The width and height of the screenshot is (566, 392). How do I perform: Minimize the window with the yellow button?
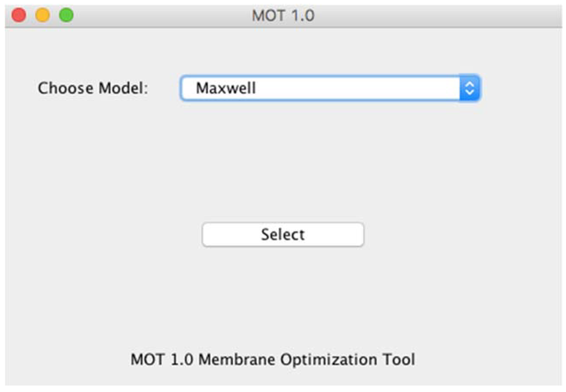[42, 15]
